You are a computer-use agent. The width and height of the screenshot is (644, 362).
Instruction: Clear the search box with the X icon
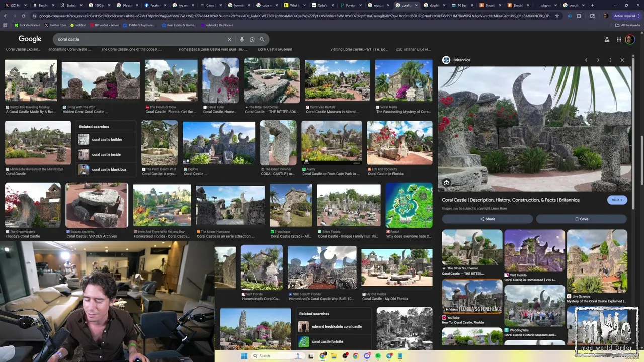pyautogui.click(x=229, y=39)
